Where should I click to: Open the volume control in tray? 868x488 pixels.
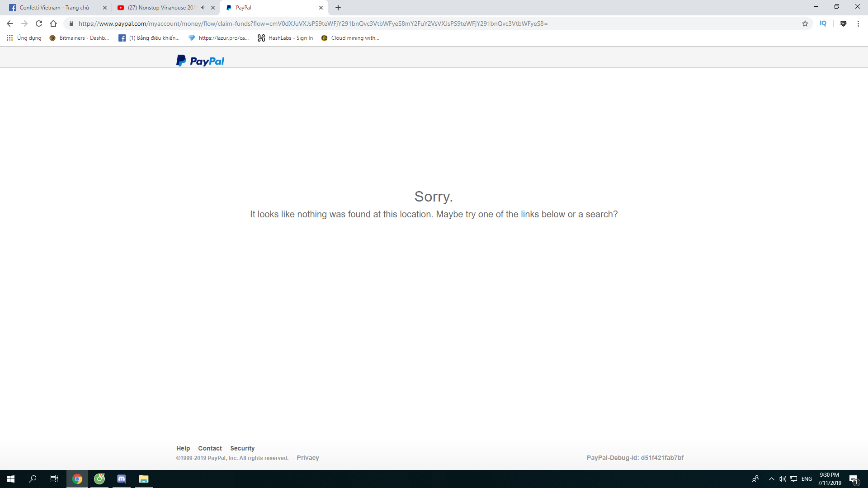(782, 479)
